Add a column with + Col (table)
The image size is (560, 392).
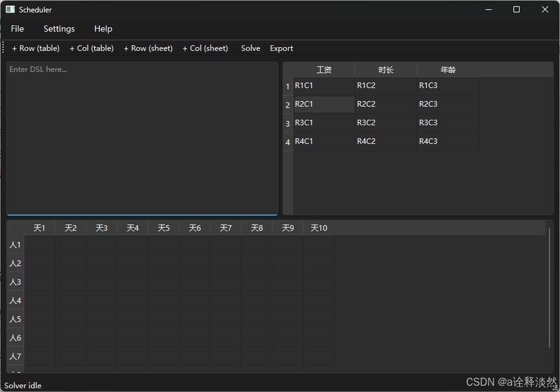click(x=92, y=48)
